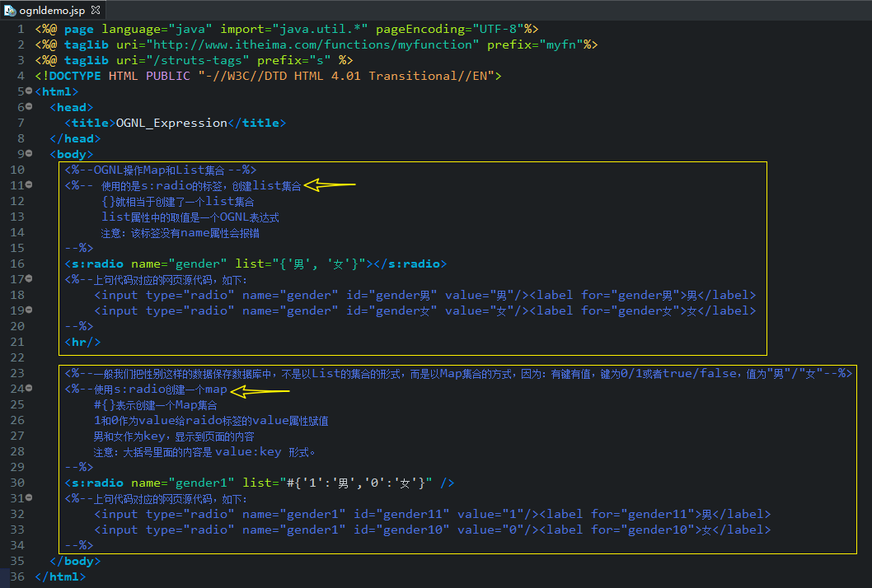Collapse the head block at line 6

[29, 106]
